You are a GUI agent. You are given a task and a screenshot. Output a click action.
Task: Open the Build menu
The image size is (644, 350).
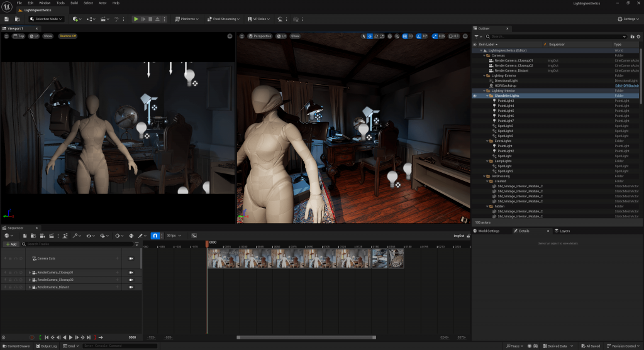point(74,3)
